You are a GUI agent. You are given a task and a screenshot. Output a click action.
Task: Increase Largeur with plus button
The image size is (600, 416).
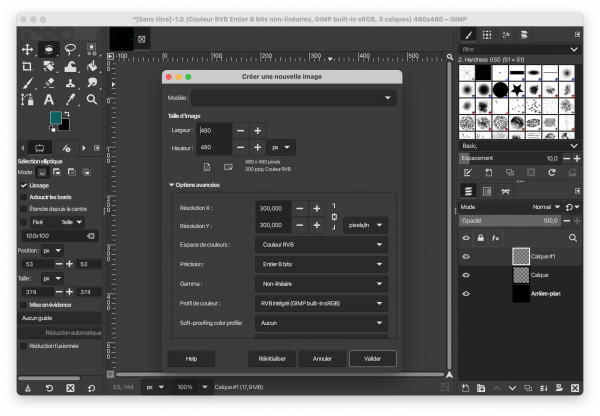[258, 131]
